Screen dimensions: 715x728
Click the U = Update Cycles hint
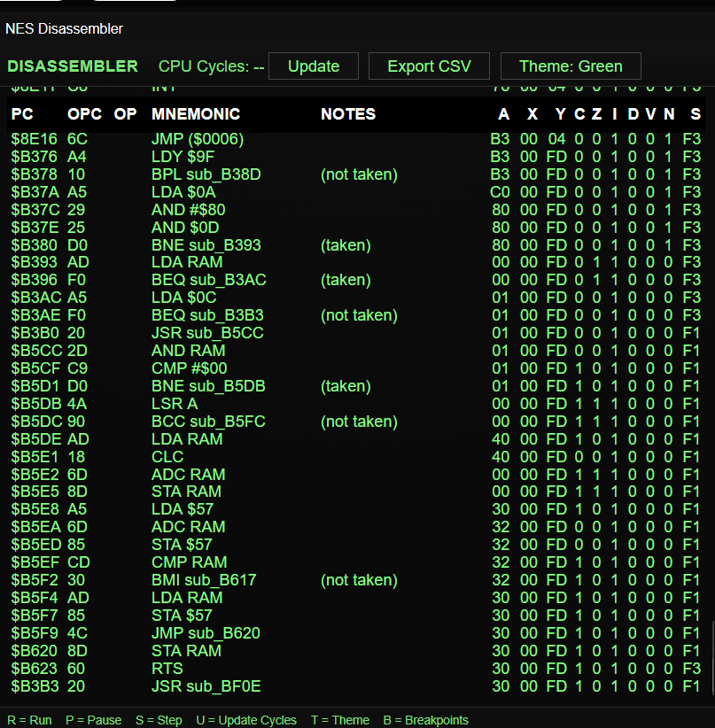[x=246, y=720]
